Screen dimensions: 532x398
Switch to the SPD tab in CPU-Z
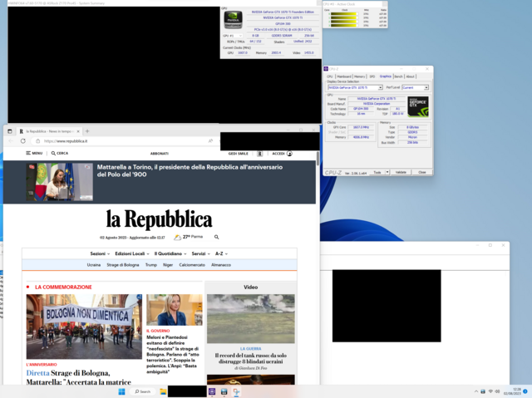[x=372, y=76]
